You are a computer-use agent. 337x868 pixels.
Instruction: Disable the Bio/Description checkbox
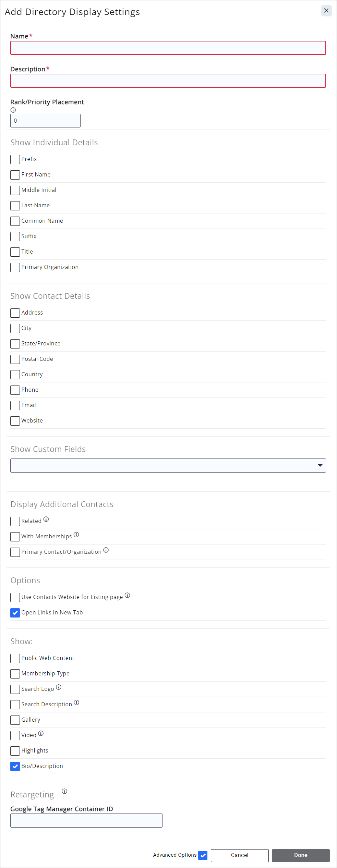15,766
